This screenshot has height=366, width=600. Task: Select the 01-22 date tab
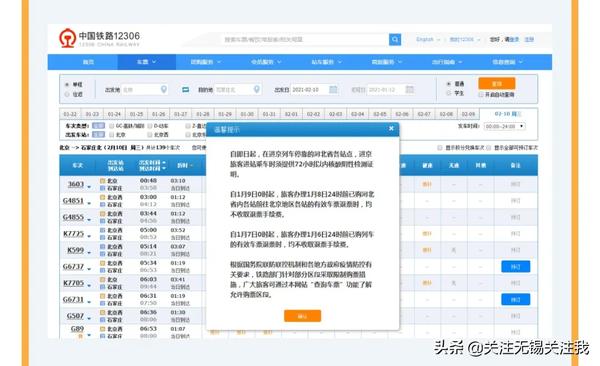click(x=70, y=114)
